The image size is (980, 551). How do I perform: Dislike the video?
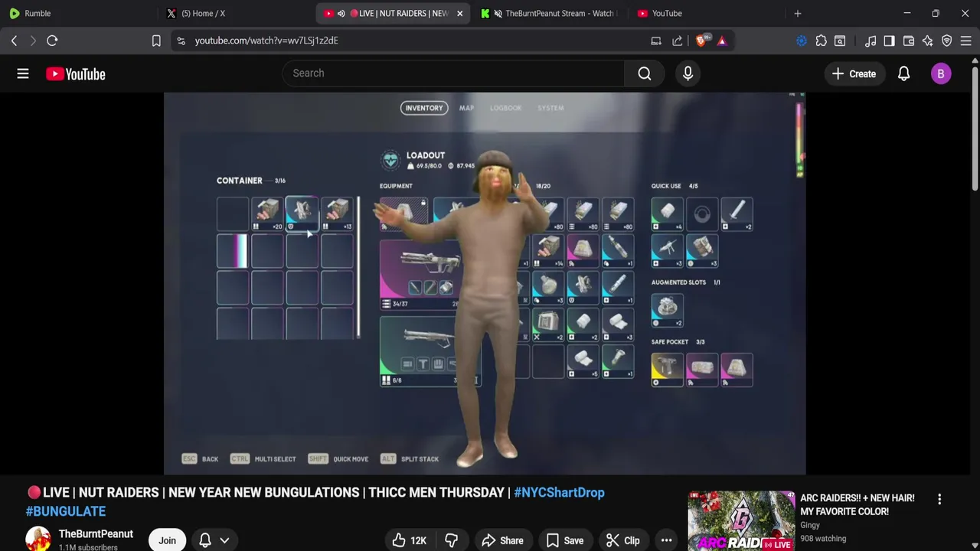(x=451, y=540)
